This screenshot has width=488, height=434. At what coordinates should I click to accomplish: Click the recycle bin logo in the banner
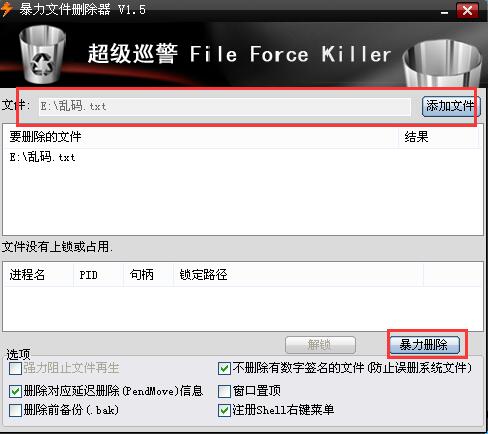coord(42,55)
